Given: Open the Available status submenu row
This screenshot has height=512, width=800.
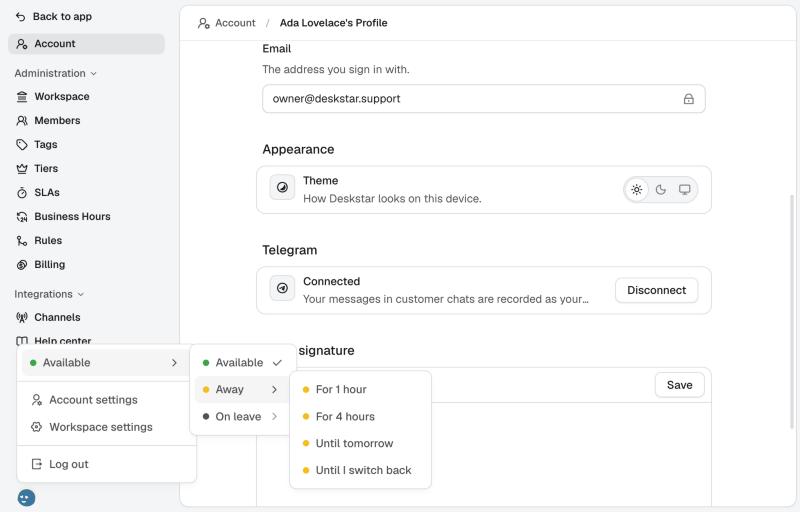Looking at the screenshot, I should point(106,363).
